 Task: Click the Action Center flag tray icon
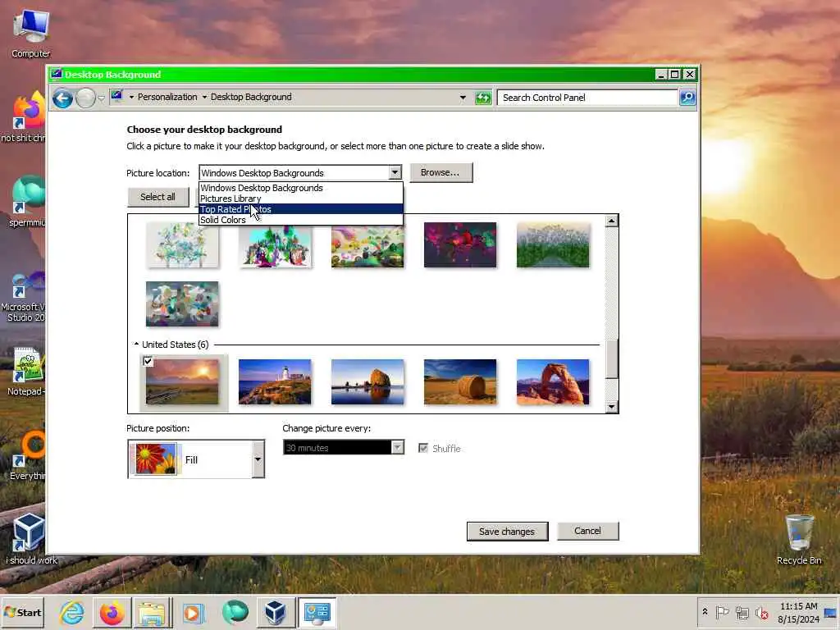point(722,612)
